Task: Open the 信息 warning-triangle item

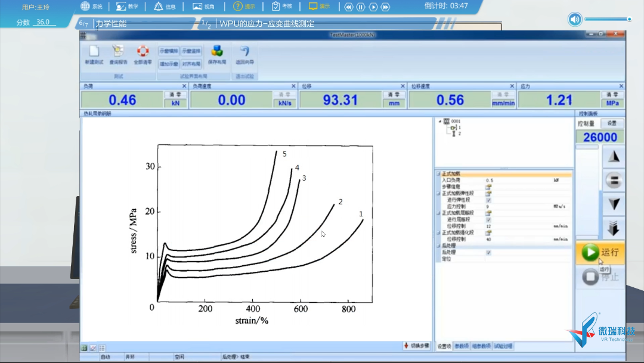Action: 165,6
